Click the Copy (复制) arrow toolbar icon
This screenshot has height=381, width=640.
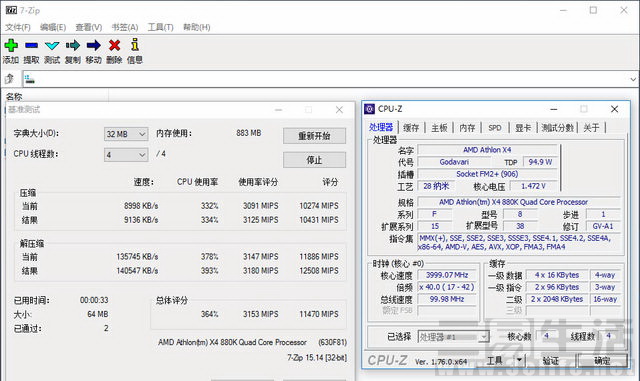[x=73, y=45]
